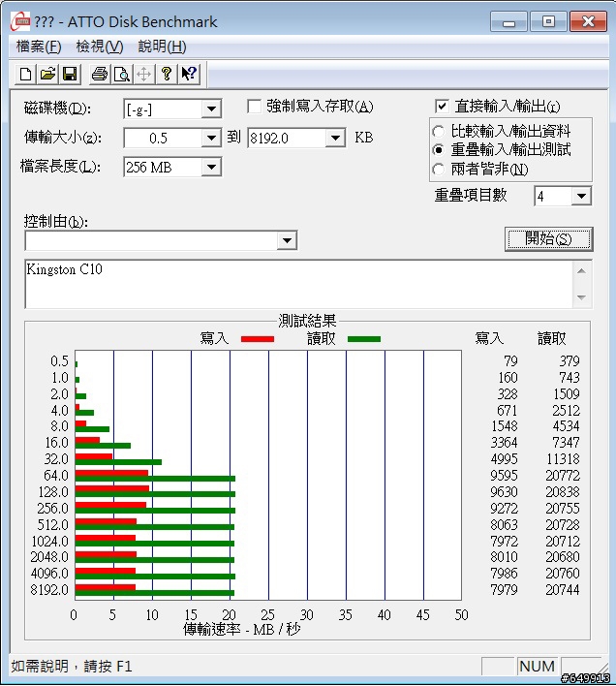Click the write value 7986 for 4096.0
Image resolution: width=616 pixels, height=686 pixels.
pos(504,574)
